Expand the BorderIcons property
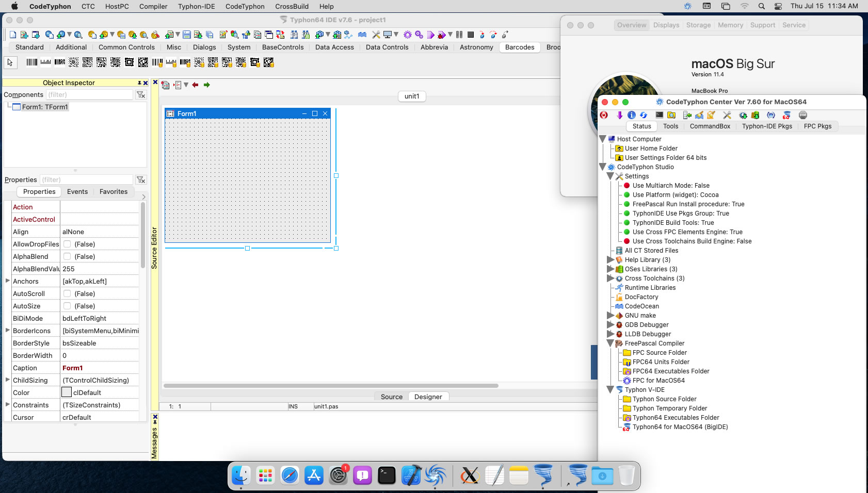868x493 pixels. pyautogui.click(x=8, y=330)
